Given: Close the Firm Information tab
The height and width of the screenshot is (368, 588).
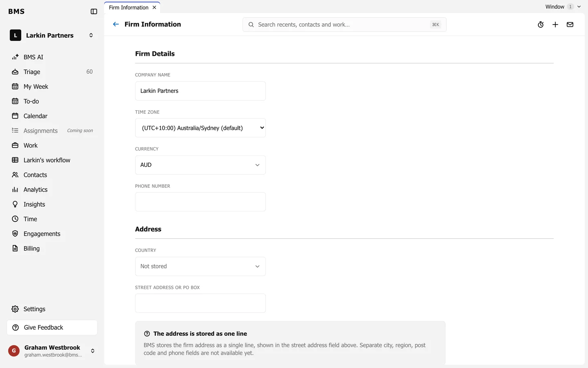Looking at the screenshot, I should pyautogui.click(x=154, y=7).
